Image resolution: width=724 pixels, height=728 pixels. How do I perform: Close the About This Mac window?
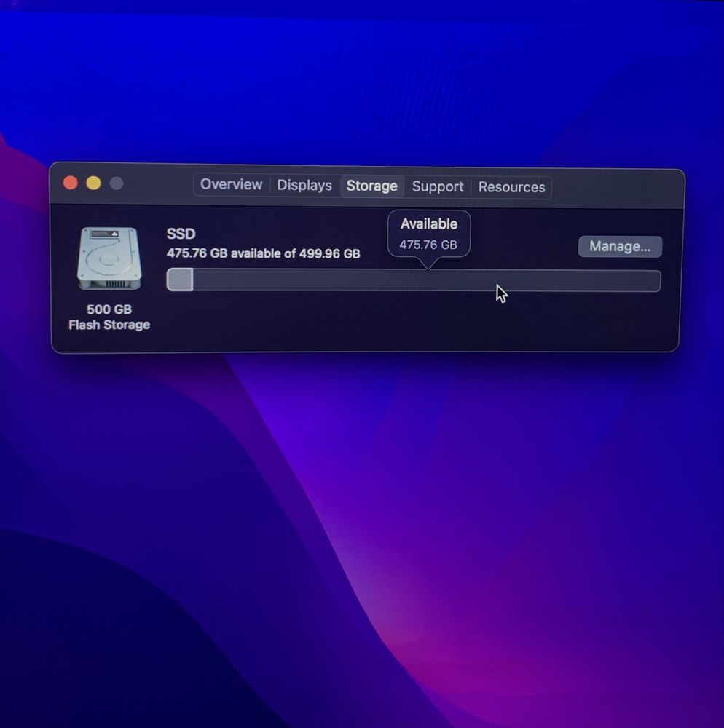click(70, 183)
